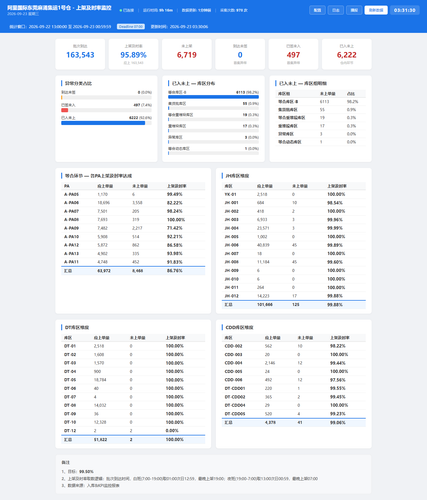This screenshot has width=427, height=500.
Task: Select row DT-CDD02 in the CDD table
Action: tap(294, 397)
